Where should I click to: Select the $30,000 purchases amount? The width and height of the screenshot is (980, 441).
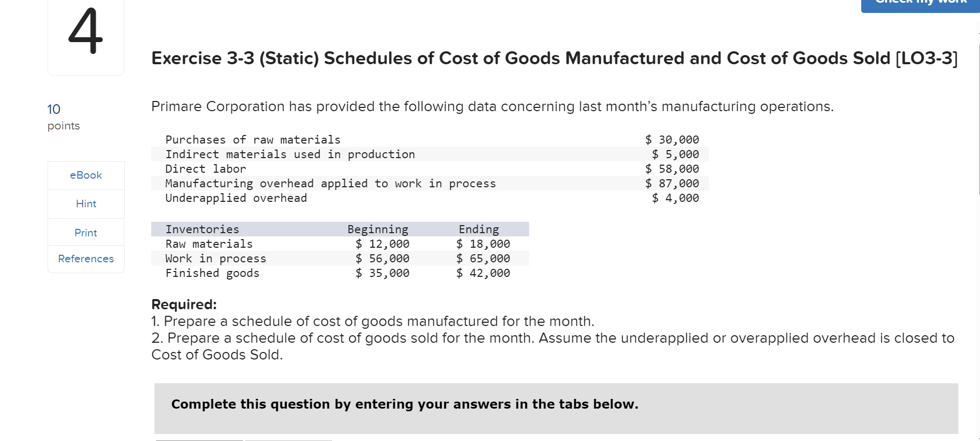click(671, 139)
